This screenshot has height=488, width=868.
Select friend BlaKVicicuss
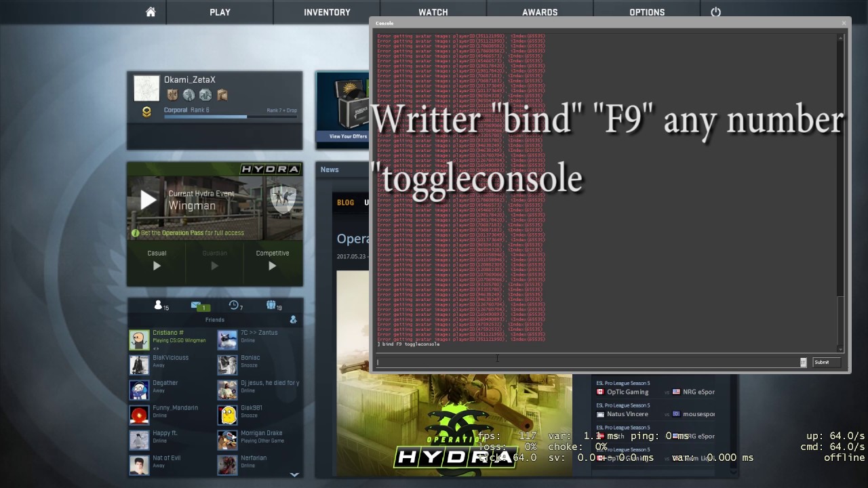pos(172,365)
